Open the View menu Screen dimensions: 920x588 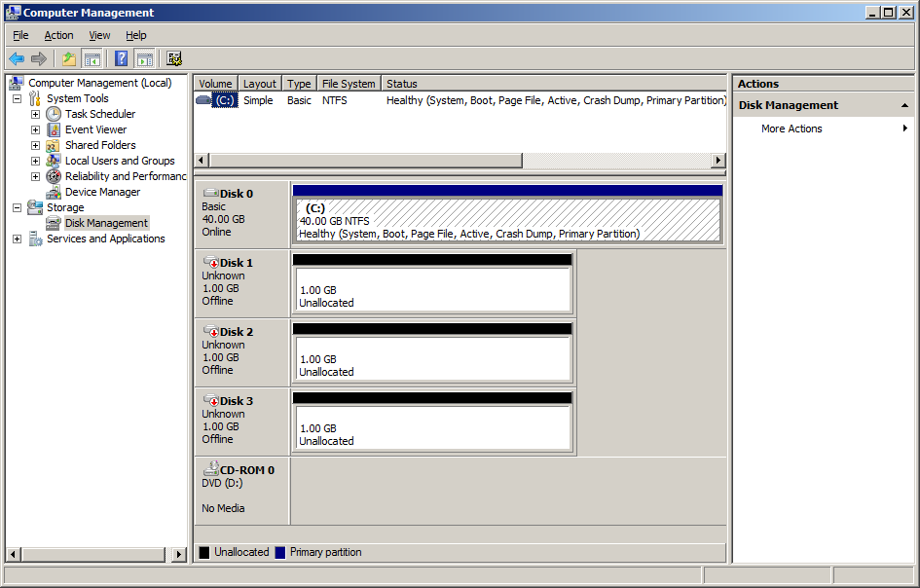(x=99, y=35)
